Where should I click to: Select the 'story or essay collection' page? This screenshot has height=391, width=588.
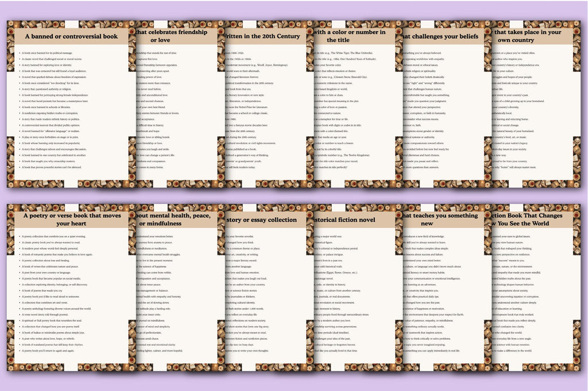pyautogui.click(x=266, y=288)
